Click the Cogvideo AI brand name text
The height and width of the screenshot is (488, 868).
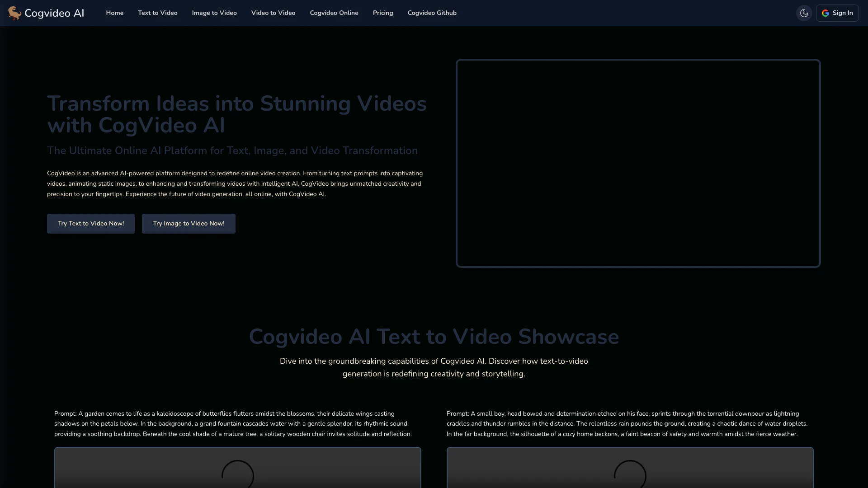click(x=54, y=13)
